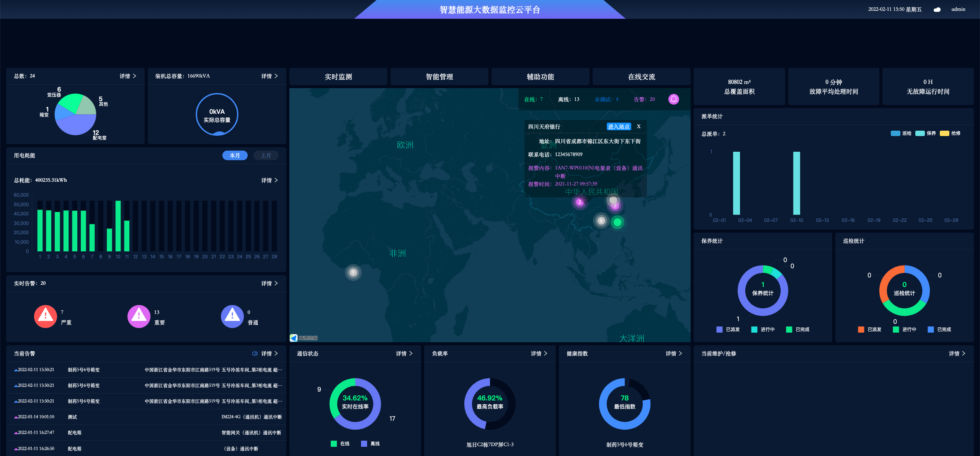
Task: Filter map by 未调试: 4
Action: coord(606,99)
